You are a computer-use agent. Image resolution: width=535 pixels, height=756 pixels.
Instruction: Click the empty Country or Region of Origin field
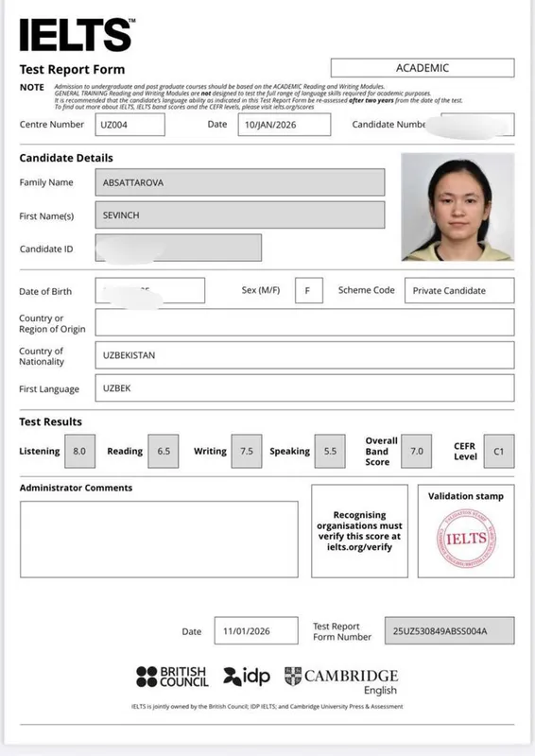point(305,322)
